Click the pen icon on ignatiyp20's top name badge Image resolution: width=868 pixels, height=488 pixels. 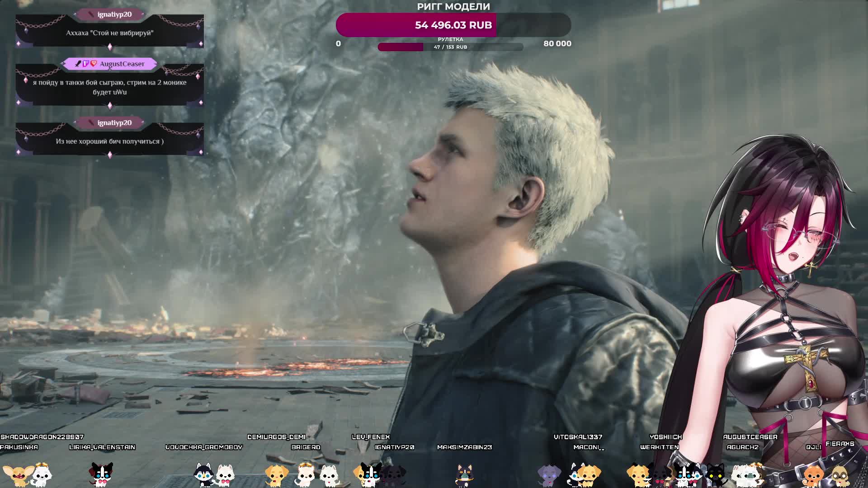(x=90, y=14)
